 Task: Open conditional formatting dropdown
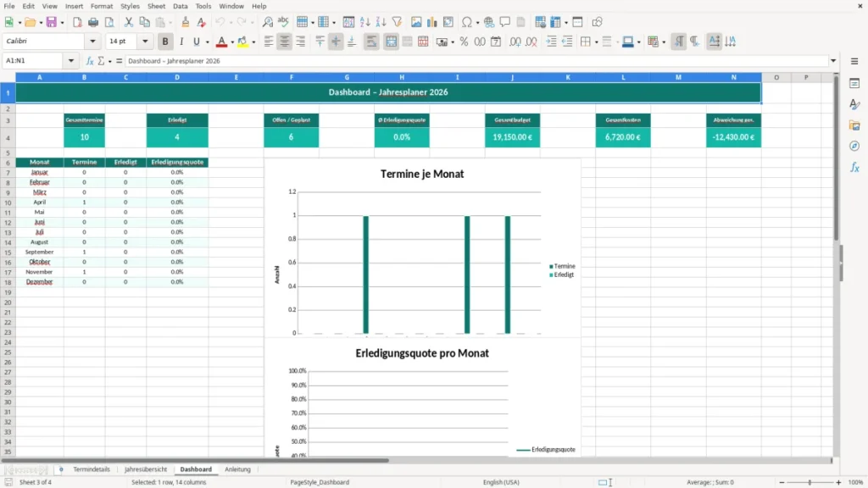[664, 42]
